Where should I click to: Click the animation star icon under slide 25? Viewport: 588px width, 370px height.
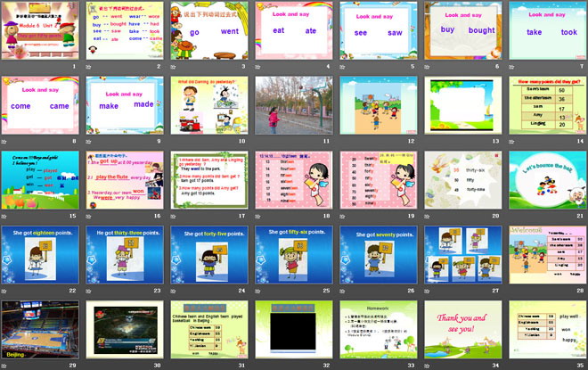[x=257, y=291]
